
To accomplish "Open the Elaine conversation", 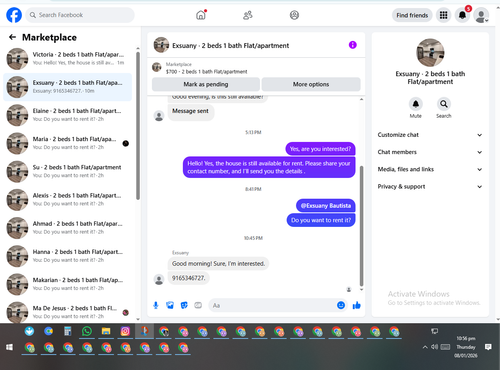I will 68,115.
